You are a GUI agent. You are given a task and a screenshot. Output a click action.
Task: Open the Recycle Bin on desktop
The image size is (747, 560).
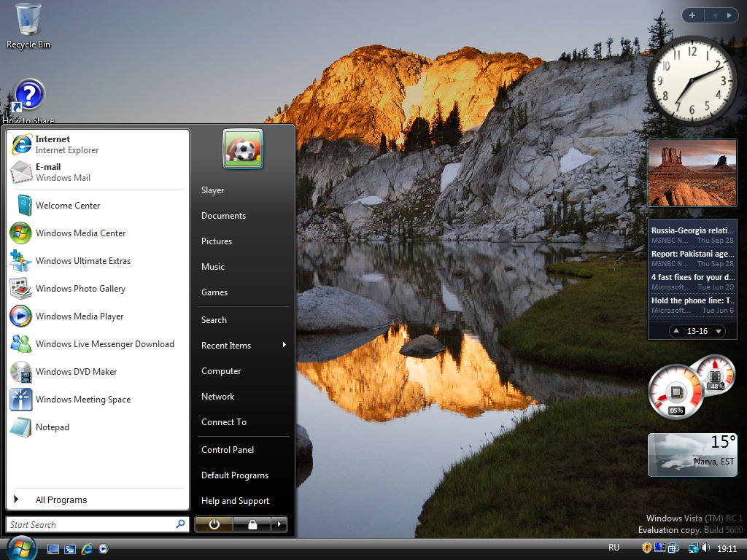point(28,26)
